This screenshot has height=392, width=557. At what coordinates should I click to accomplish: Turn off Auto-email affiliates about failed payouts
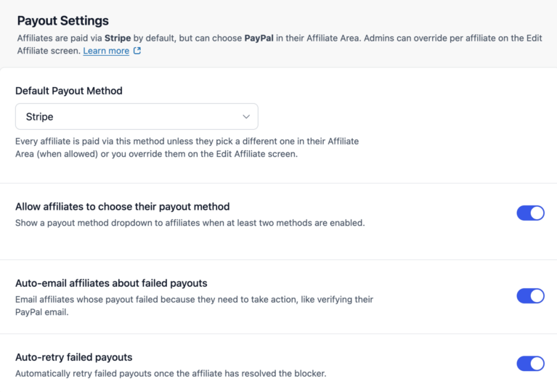click(530, 295)
